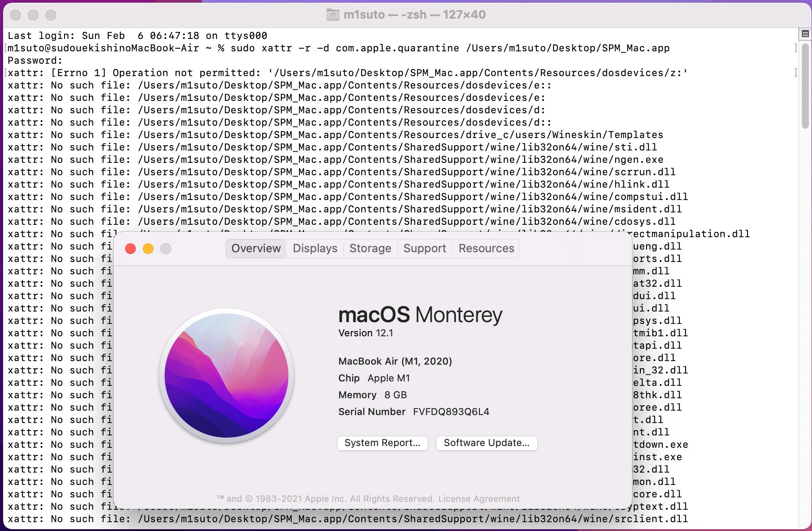Switch to the Overview tab
This screenshot has width=812, height=531.
256,248
